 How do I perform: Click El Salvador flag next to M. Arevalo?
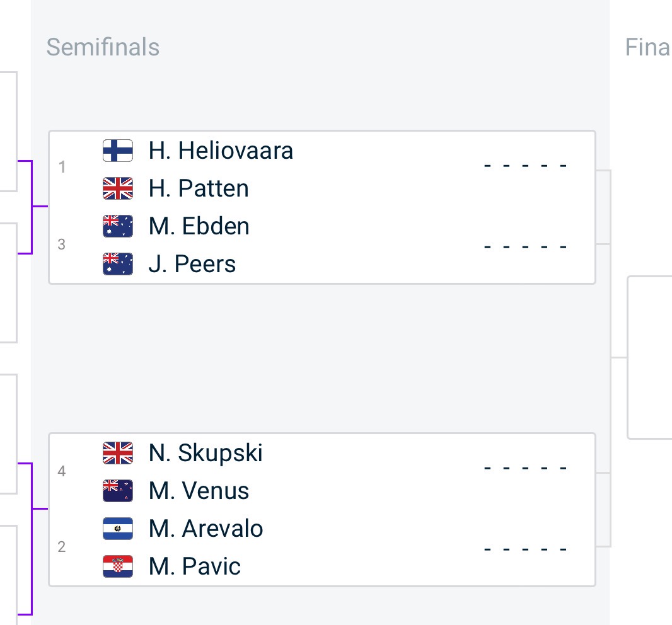pyautogui.click(x=118, y=529)
